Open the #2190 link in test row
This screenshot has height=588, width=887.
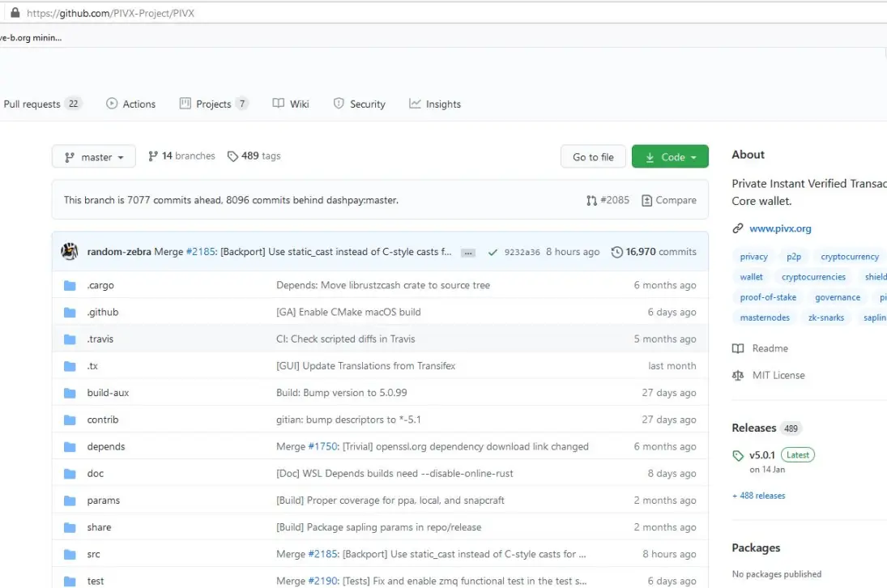click(322, 582)
